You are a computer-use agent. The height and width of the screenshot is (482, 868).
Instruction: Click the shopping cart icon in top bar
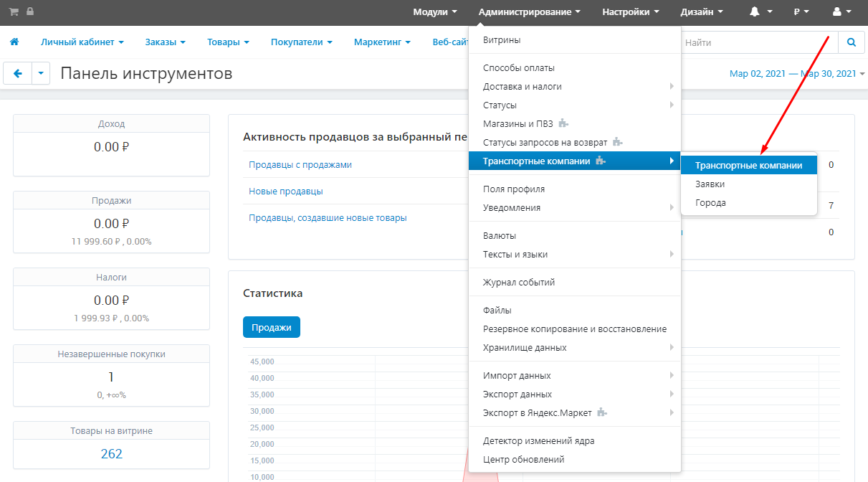14,11
